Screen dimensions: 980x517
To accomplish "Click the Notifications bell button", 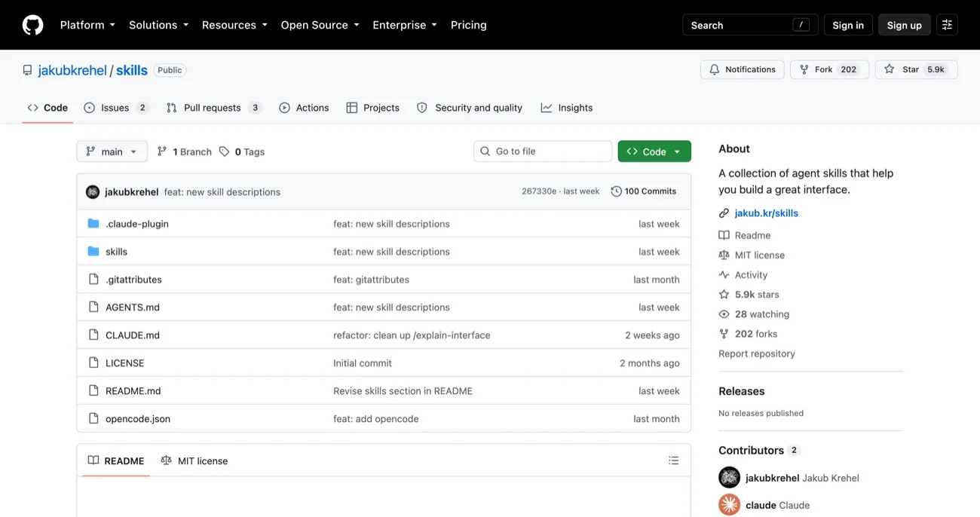I will (743, 69).
